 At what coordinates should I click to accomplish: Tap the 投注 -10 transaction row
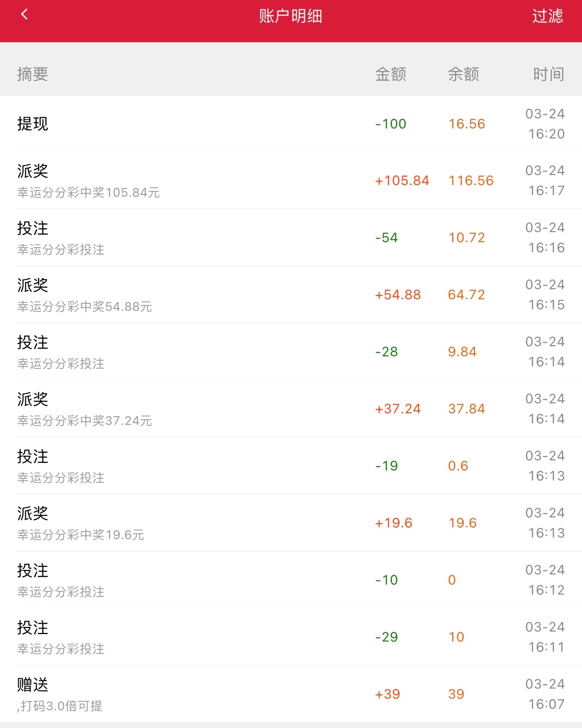tap(291, 580)
